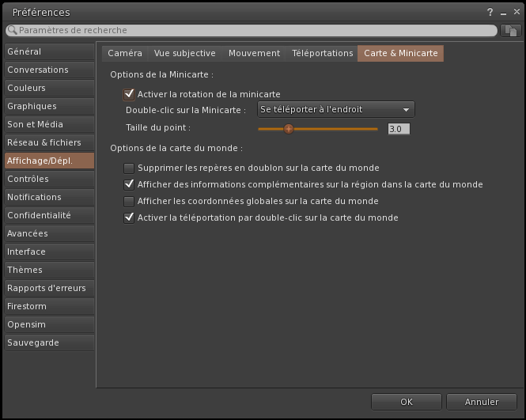This screenshot has width=526, height=420.
Task: Open the Téléportations tab
Action: 322,53
